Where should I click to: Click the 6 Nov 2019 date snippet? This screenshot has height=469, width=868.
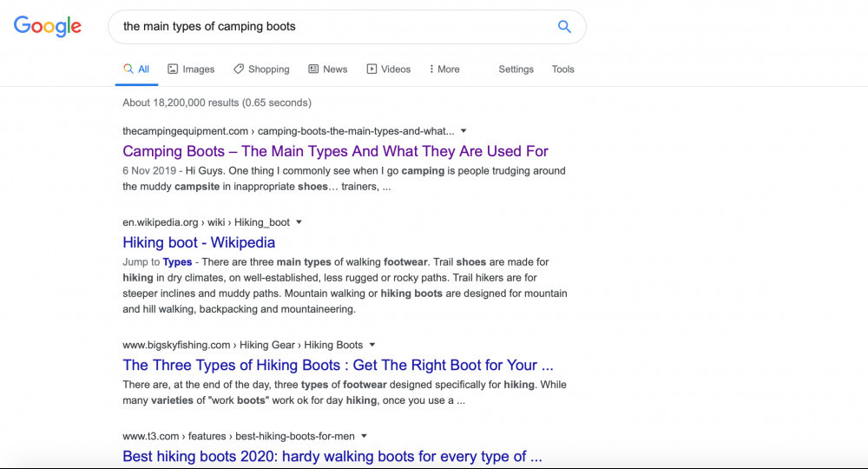(149, 170)
